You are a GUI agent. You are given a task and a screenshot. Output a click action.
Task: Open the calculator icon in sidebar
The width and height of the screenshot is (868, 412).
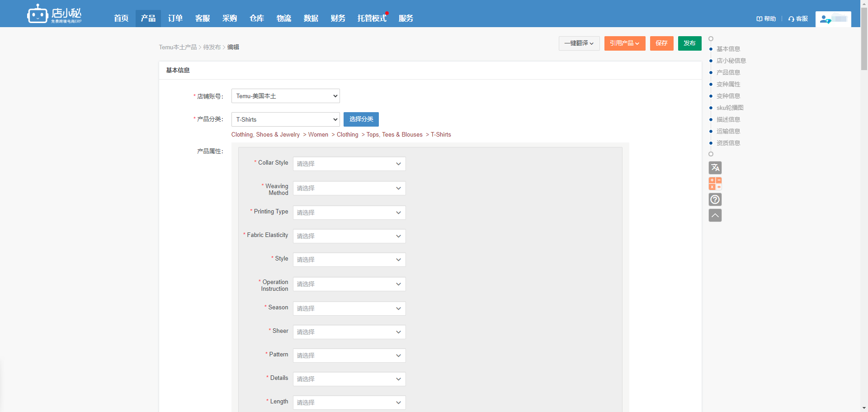point(715,184)
